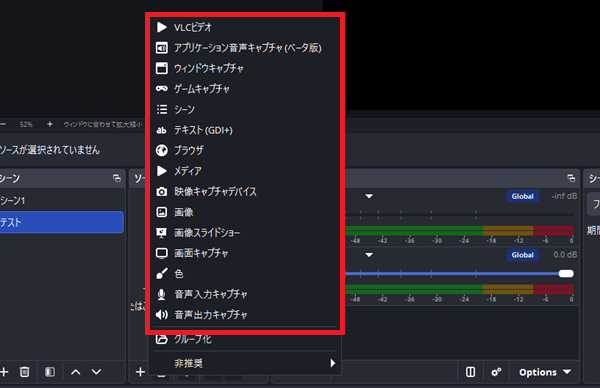Click the speaker audio output icon
Screen dimensions: 600x388
[x=162, y=315]
